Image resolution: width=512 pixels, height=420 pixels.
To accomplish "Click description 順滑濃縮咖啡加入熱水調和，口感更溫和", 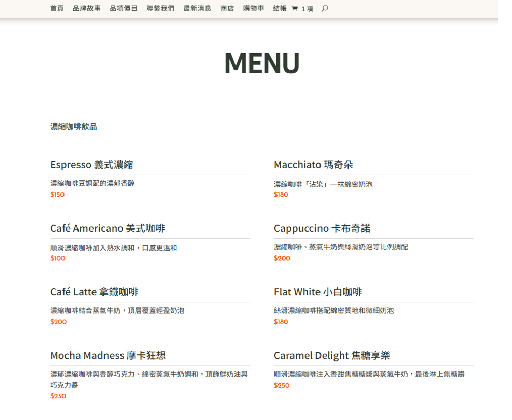I will click(114, 248).
